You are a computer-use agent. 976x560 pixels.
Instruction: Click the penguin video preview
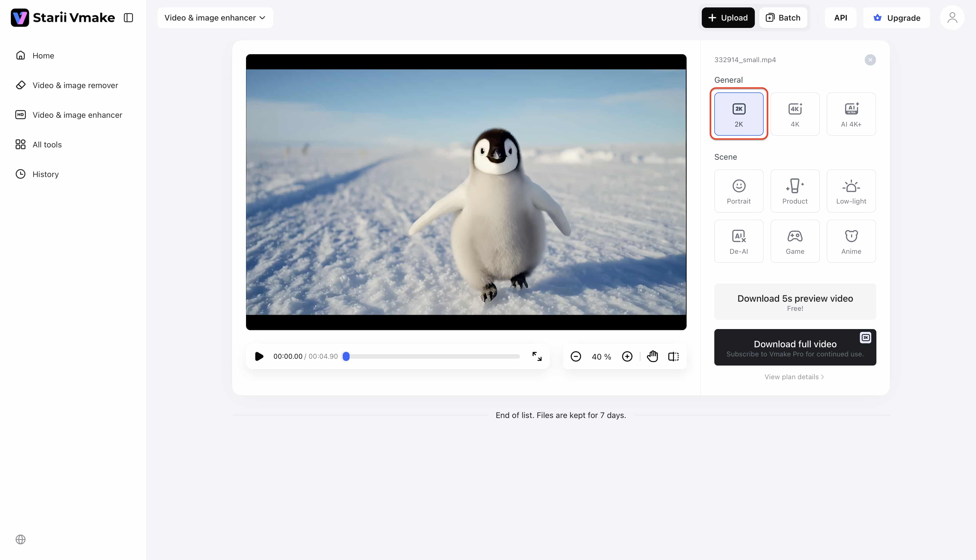[466, 192]
